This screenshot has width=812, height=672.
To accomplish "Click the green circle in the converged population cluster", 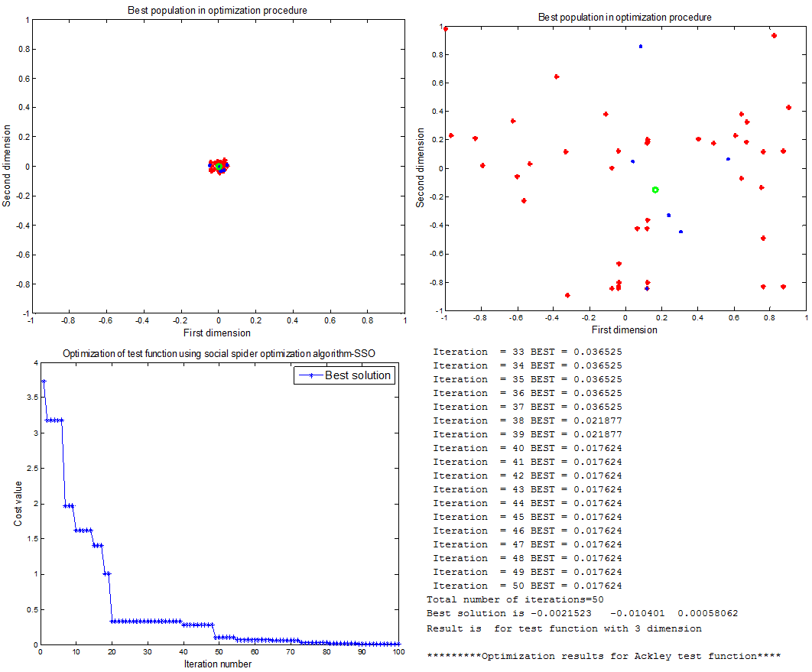I will coord(219,166).
